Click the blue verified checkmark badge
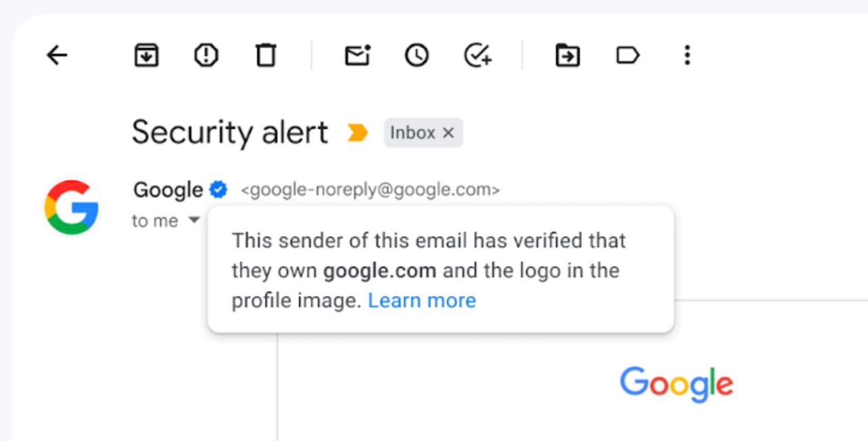Image resolution: width=868 pixels, height=441 pixels. [218, 190]
